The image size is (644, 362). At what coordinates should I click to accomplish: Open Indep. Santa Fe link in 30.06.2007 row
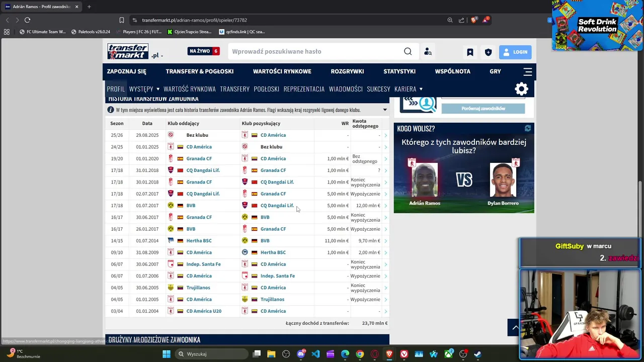(x=203, y=264)
